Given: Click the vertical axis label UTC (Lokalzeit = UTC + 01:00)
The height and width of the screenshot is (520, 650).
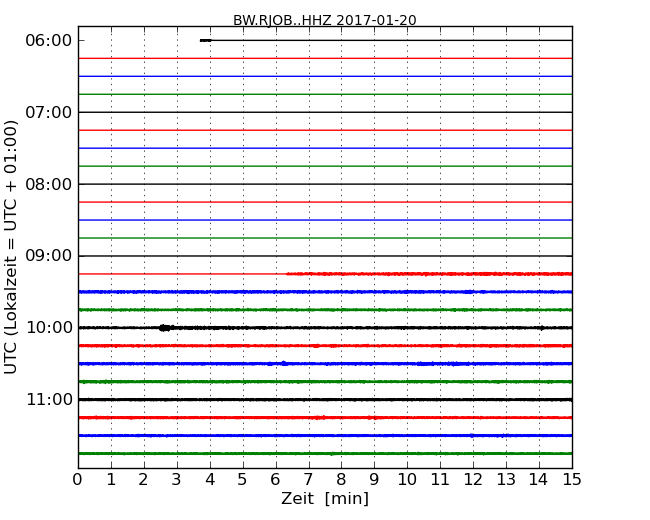Looking at the screenshot, I should click(11, 247).
